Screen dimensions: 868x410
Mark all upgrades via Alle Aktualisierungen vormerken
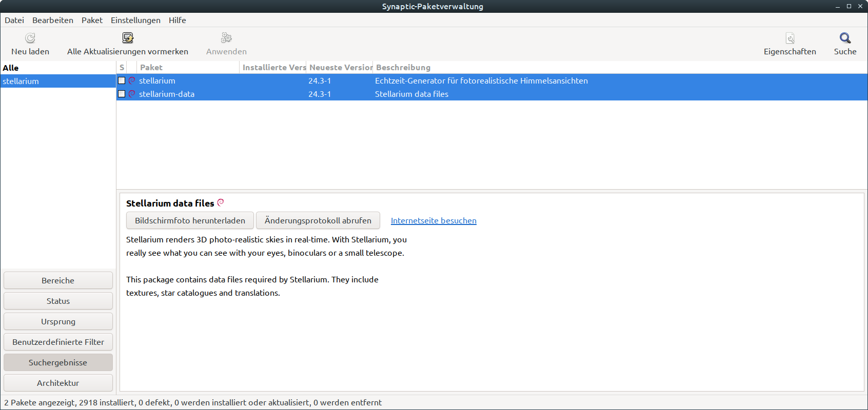pyautogui.click(x=128, y=44)
